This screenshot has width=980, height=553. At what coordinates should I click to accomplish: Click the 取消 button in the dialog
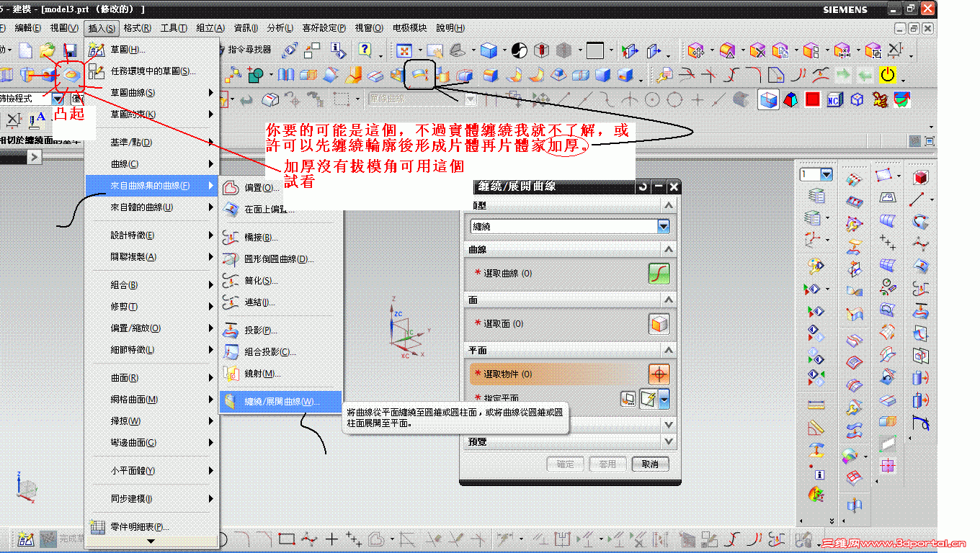coord(650,464)
